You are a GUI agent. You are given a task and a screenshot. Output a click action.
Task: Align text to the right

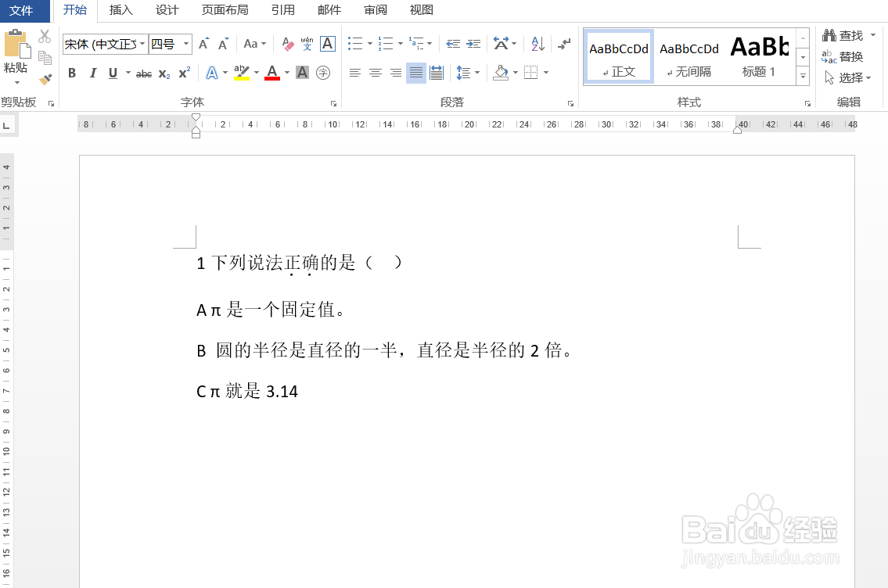tap(396, 73)
